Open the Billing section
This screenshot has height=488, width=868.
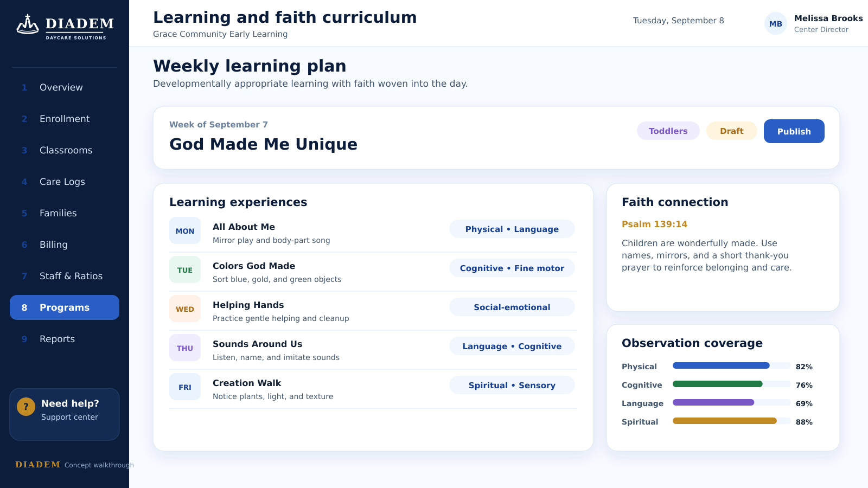click(x=65, y=245)
